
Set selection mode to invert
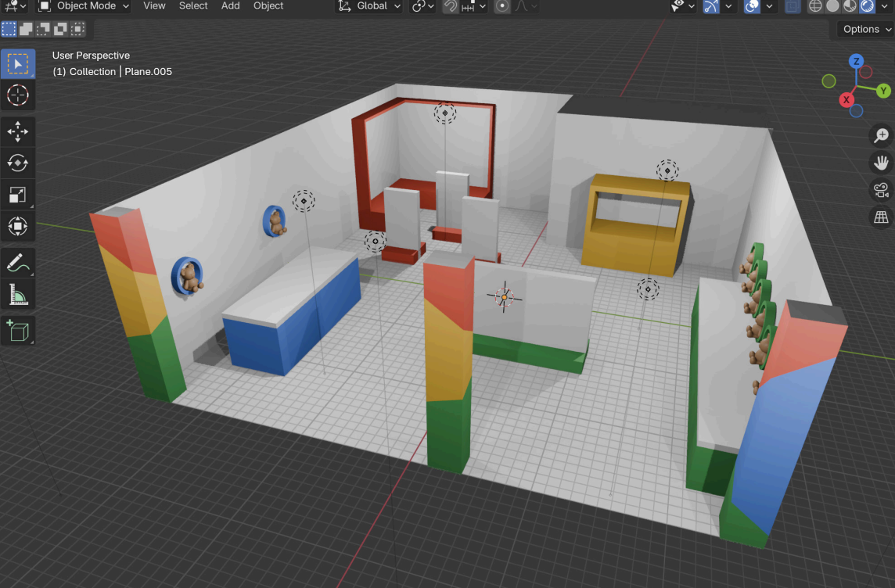tap(60, 28)
